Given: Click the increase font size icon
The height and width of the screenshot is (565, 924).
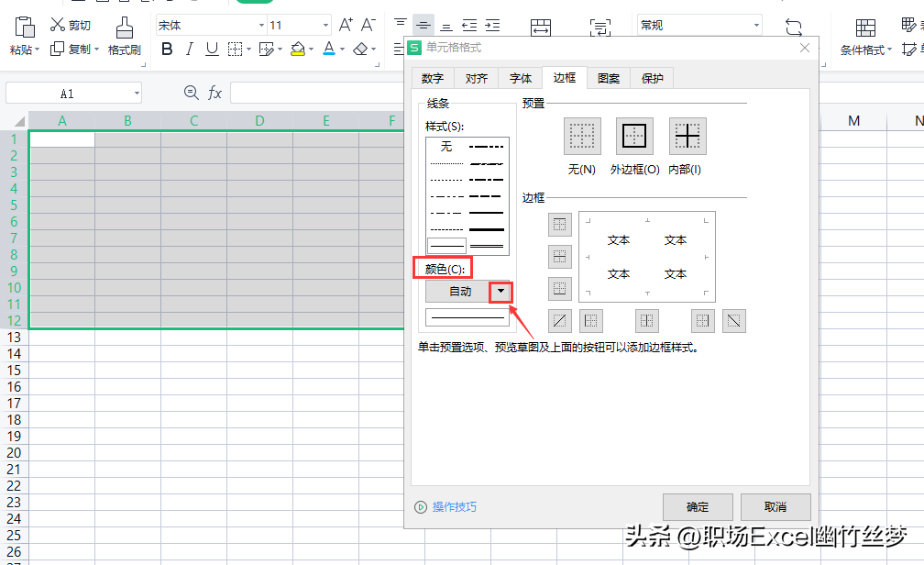Looking at the screenshot, I should coord(346,25).
